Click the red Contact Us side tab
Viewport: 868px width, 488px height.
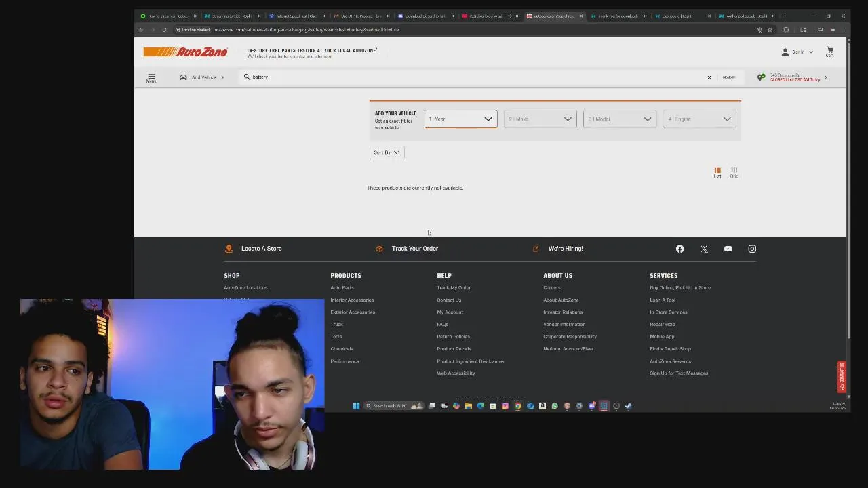tap(842, 377)
